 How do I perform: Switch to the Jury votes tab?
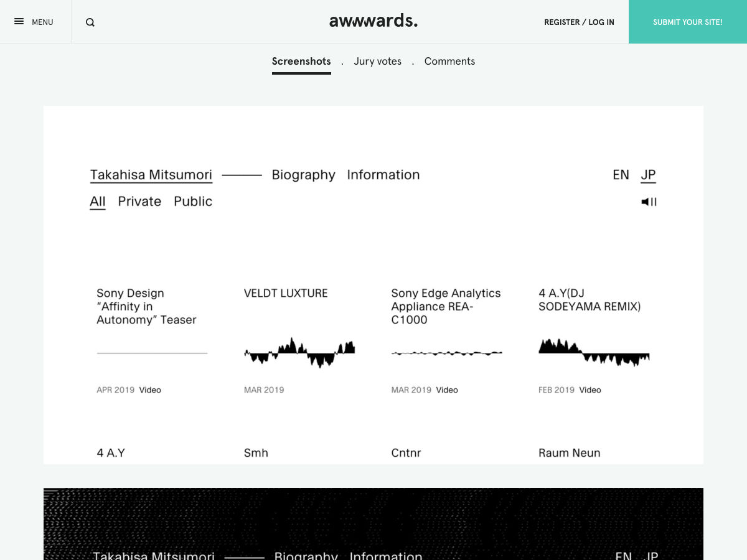(377, 62)
